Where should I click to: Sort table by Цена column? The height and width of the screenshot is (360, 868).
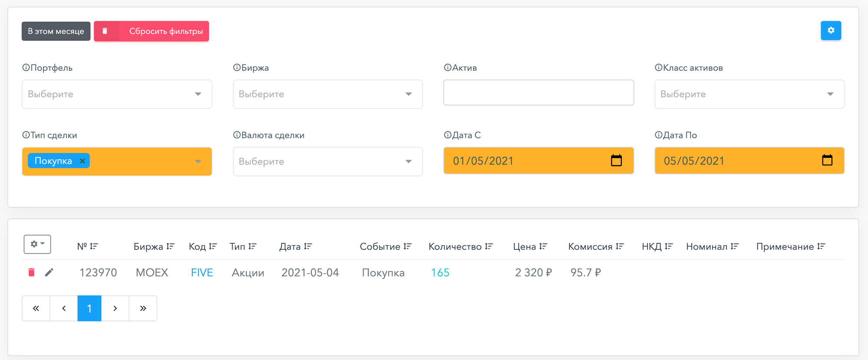543,246
